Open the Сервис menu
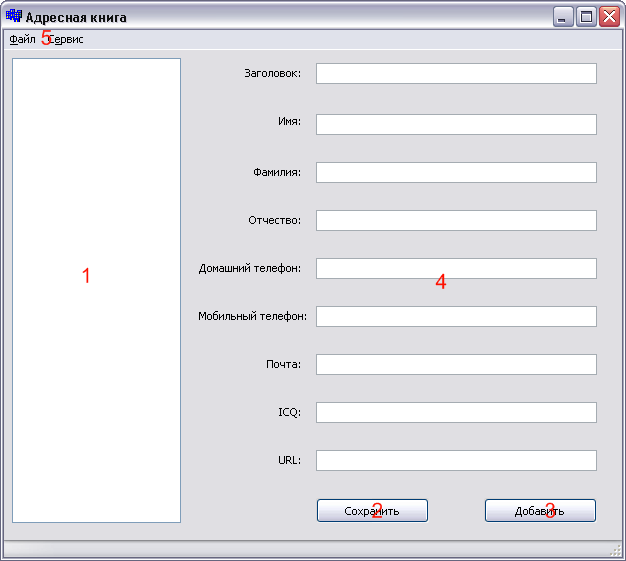Screen dimensions: 626x561 (x=66, y=39)
